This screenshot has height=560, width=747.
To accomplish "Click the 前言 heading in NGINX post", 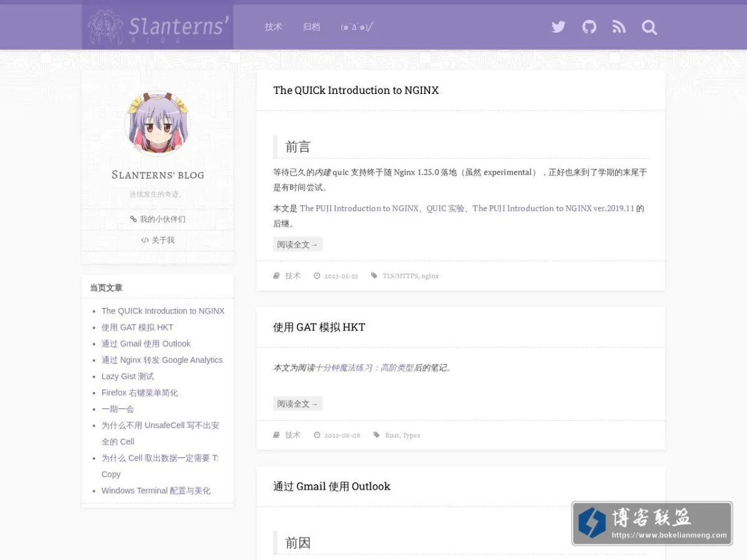I will (x=298, y=147).
